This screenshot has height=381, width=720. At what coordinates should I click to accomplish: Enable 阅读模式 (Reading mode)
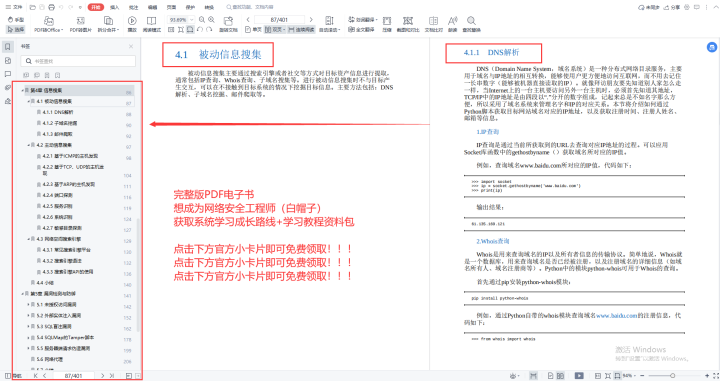152,24
